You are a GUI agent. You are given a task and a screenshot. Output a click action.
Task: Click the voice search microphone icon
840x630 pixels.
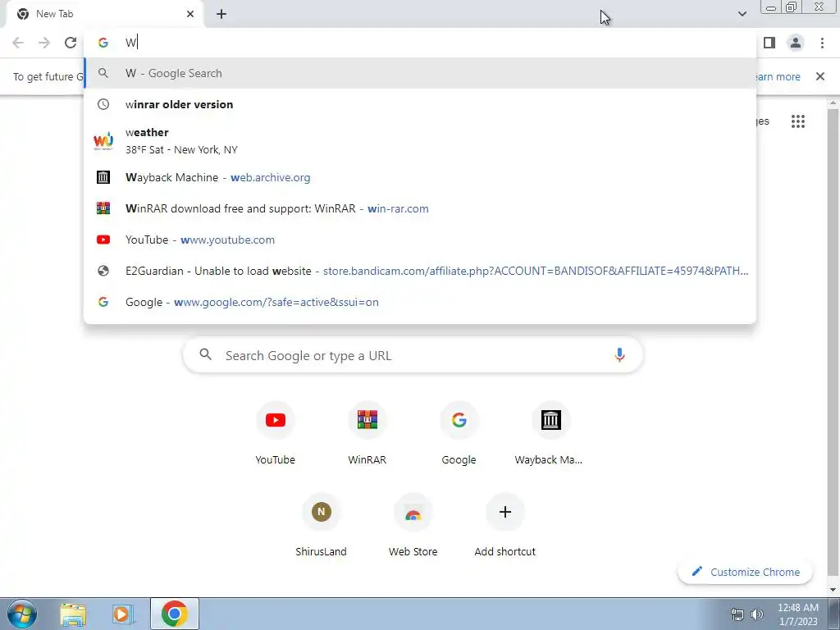click(619, 355)
